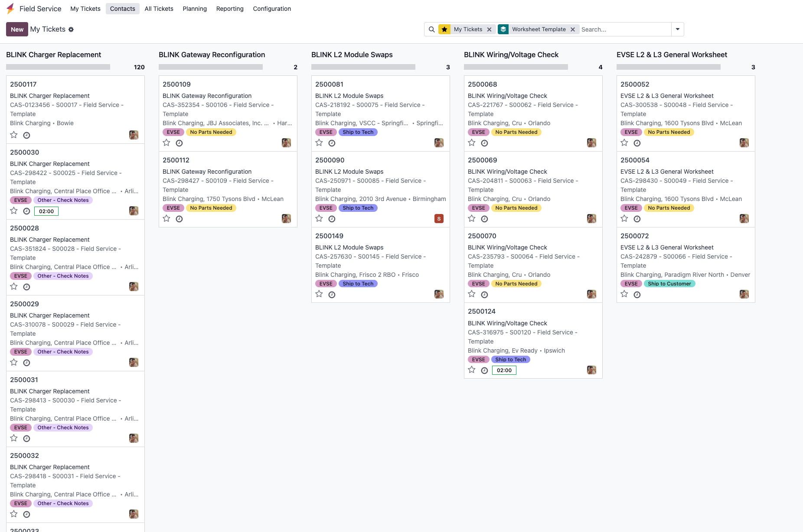Image resolution: width=803 pixels, height=532 pixels.
Task: Click the red S avatar on ticket 2500090
Action: [439, 219]
